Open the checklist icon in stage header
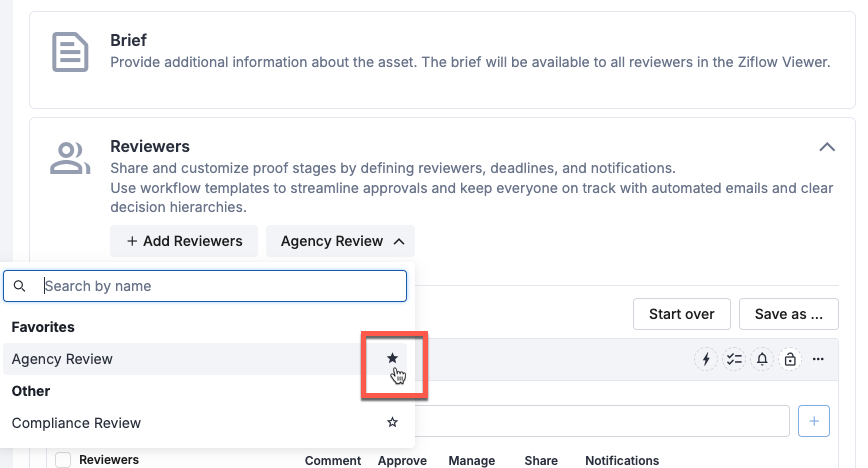The width and height of the screenshot is (868, 468). 735,359
